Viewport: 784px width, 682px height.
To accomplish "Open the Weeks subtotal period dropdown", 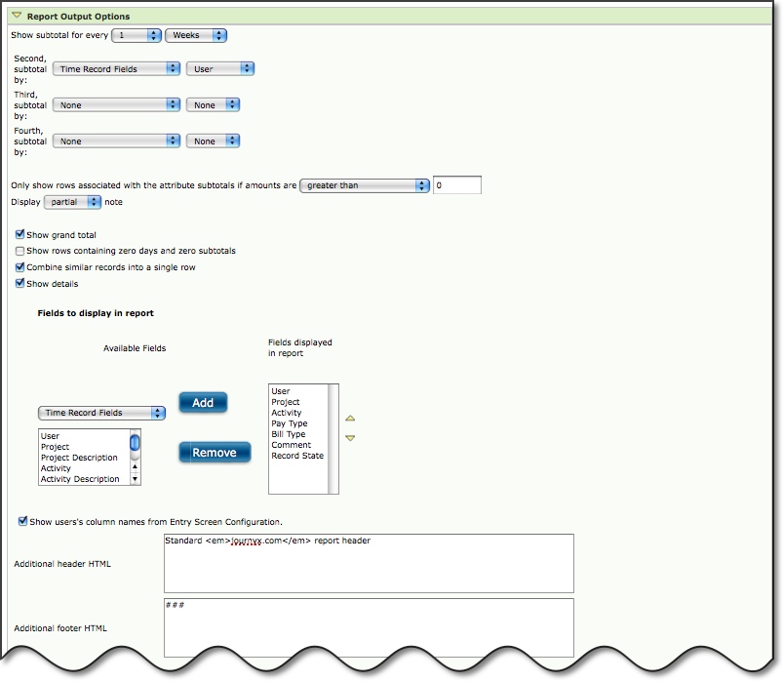I will pyautogui.click(x=196, y=35).
